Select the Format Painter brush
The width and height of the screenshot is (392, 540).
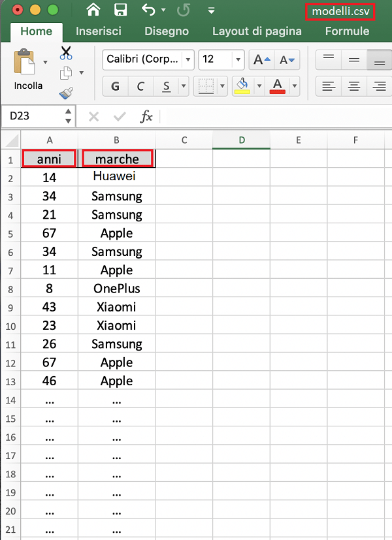pyautogui.click(x=66, y=93)
